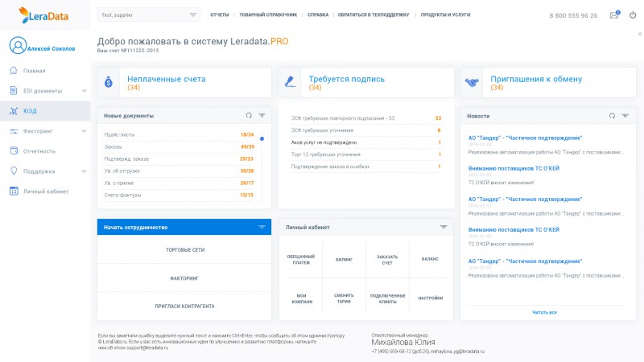Open the СПРАВКА menu item
Image resolution: width=644 pixels, height=362 pixels.
pyautogui.click(x=318, y=14)
